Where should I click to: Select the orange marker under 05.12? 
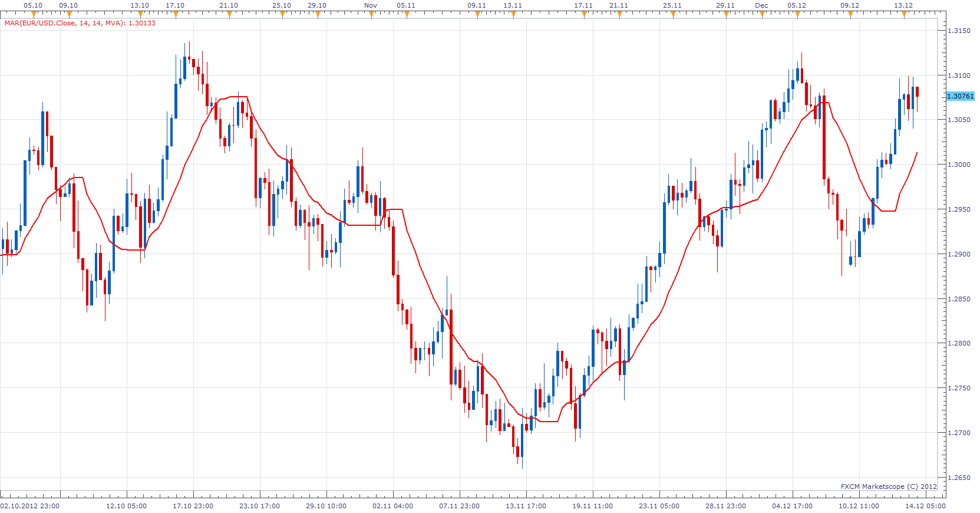click(797, 14)
